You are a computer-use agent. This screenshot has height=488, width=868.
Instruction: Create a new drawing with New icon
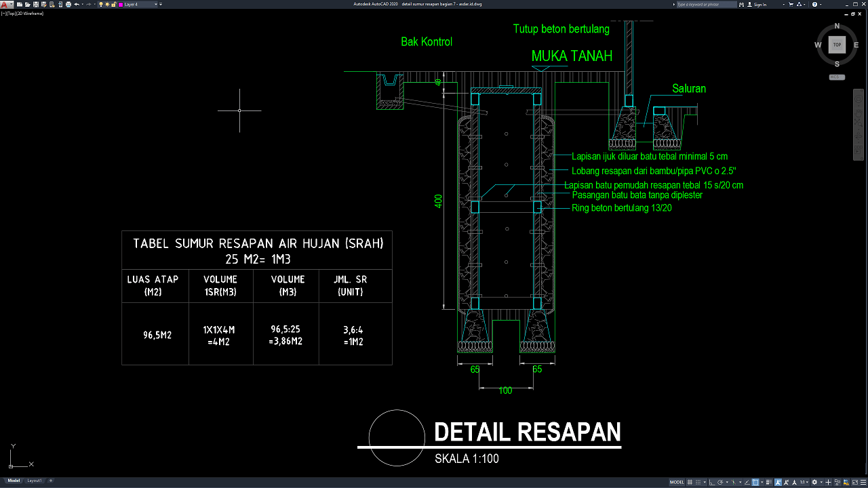[x=19, y=4]
